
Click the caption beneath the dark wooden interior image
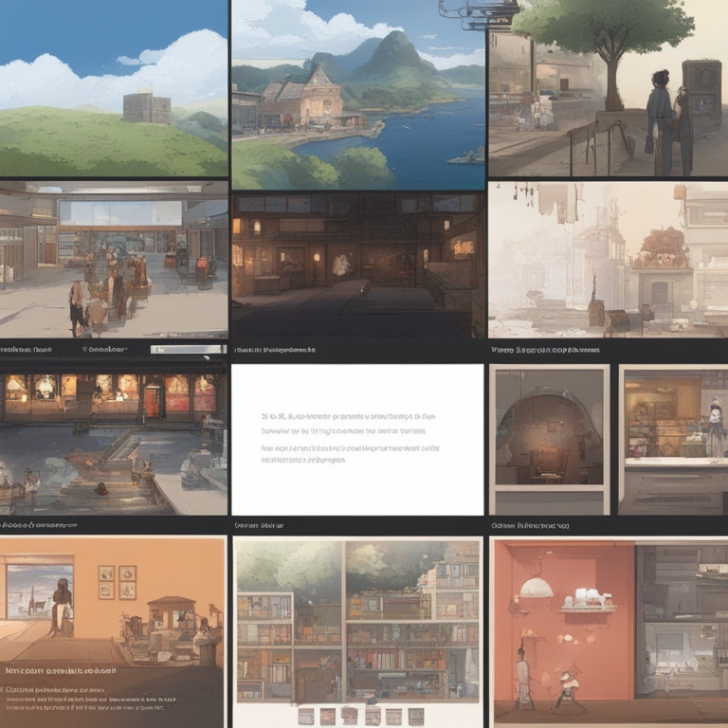(x=275, y=350)
